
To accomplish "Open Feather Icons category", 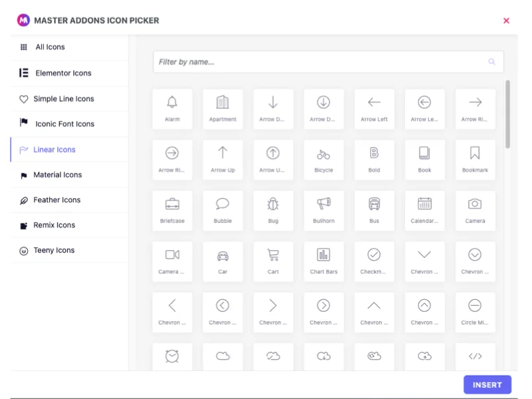I will tap(70, 200).
